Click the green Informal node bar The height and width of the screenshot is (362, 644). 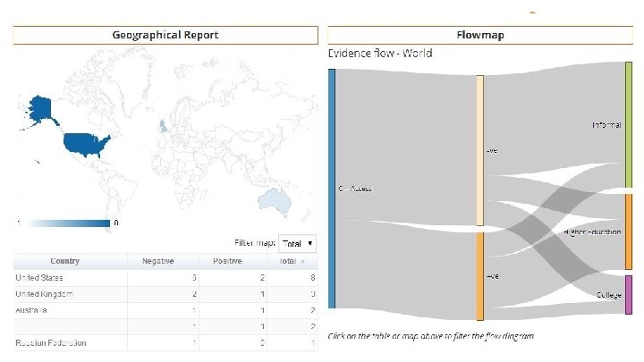click(629, 125)
